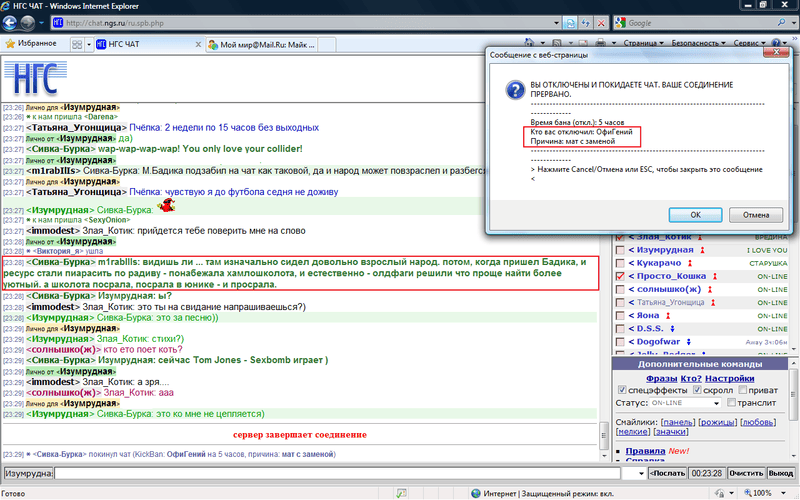Click the Quick Tabs grid icon
800x500 pixels.
76,45
